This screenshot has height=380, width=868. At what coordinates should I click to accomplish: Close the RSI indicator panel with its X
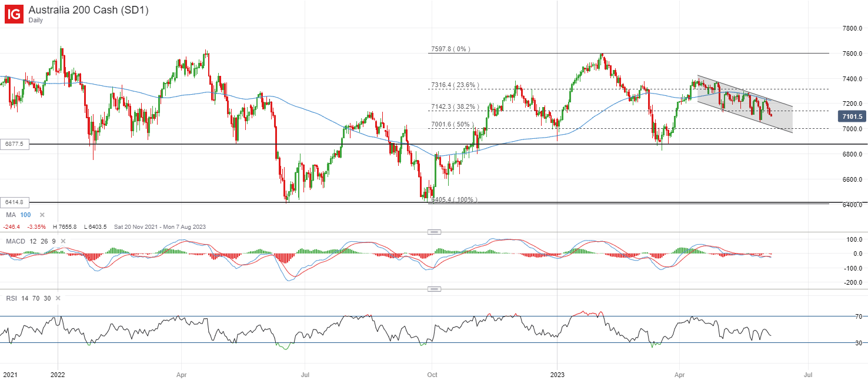point(58,299)
